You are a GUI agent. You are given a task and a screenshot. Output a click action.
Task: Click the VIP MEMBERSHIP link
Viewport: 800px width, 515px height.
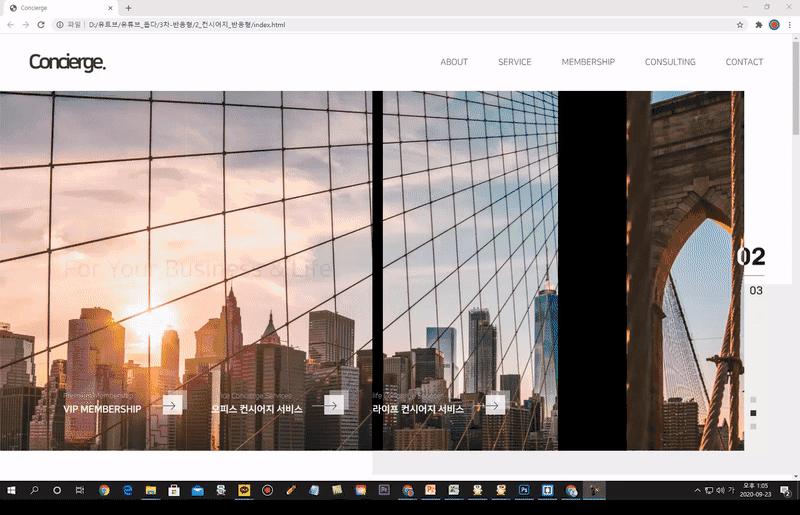click(102, 409)
